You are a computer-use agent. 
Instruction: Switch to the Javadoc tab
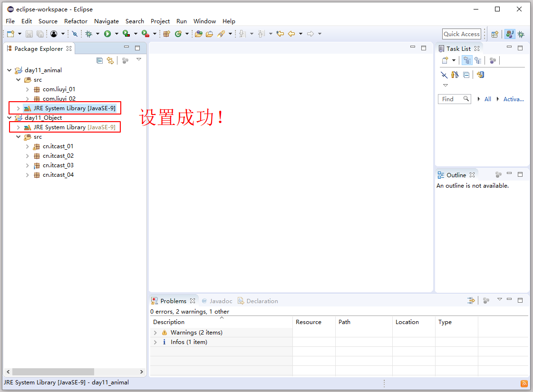(x=217, y=301)
